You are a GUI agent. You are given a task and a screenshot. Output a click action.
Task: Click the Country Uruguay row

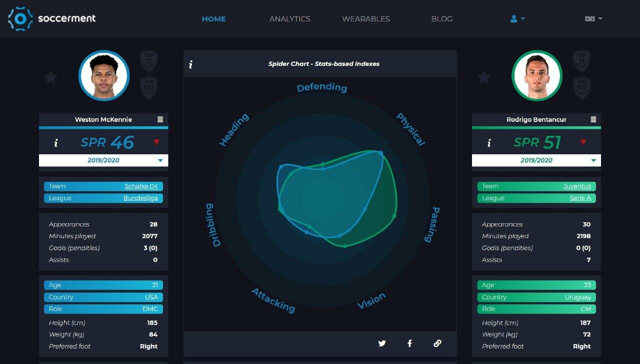click(536, 297)
